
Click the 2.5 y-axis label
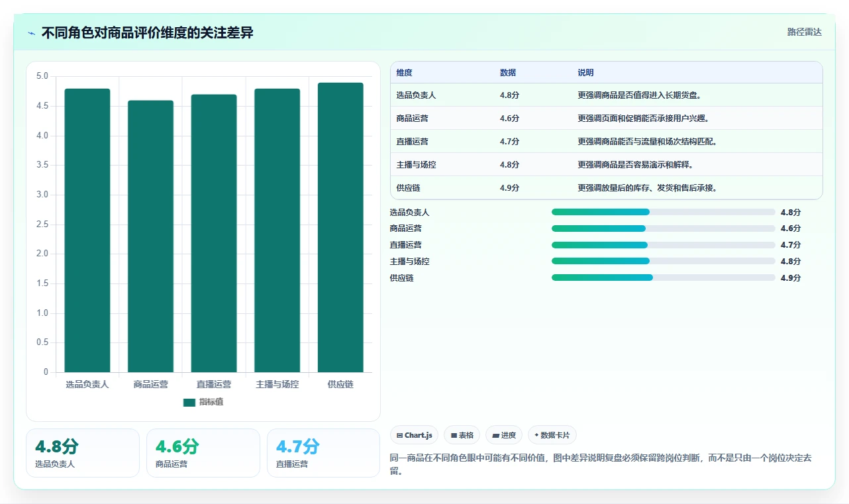[x=42, y=225]
